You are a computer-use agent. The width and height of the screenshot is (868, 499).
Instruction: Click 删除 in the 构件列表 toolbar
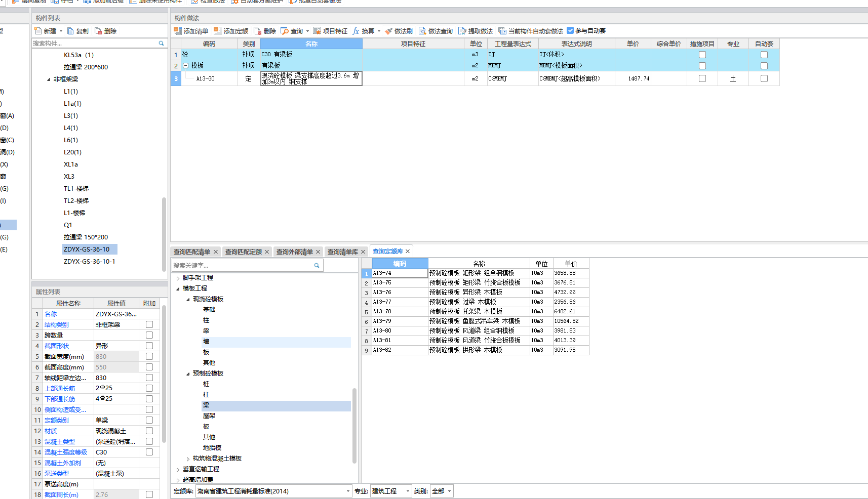[106, 31]
